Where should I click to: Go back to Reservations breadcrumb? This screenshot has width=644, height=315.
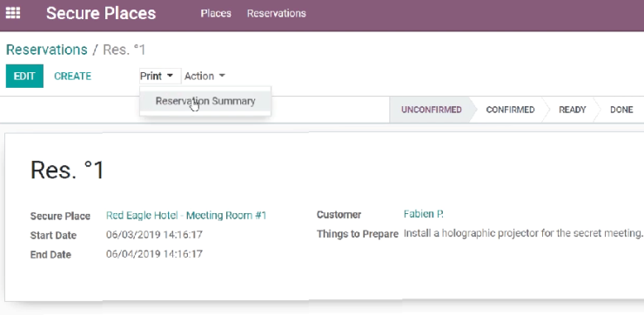(x=46, y=50)
